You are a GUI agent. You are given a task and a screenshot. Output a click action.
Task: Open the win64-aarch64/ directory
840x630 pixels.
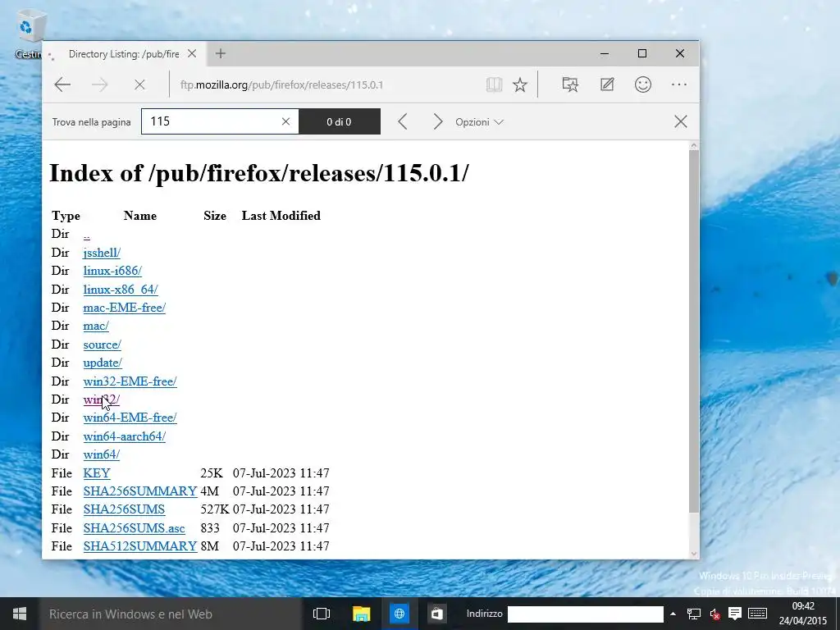point(125,436)
